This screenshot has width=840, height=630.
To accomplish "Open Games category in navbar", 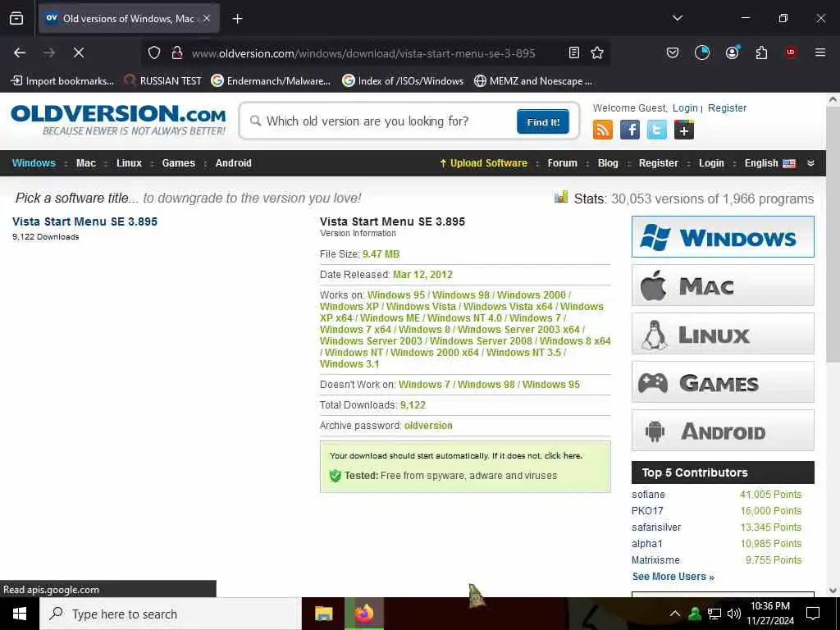I will [x=178, y=163].
